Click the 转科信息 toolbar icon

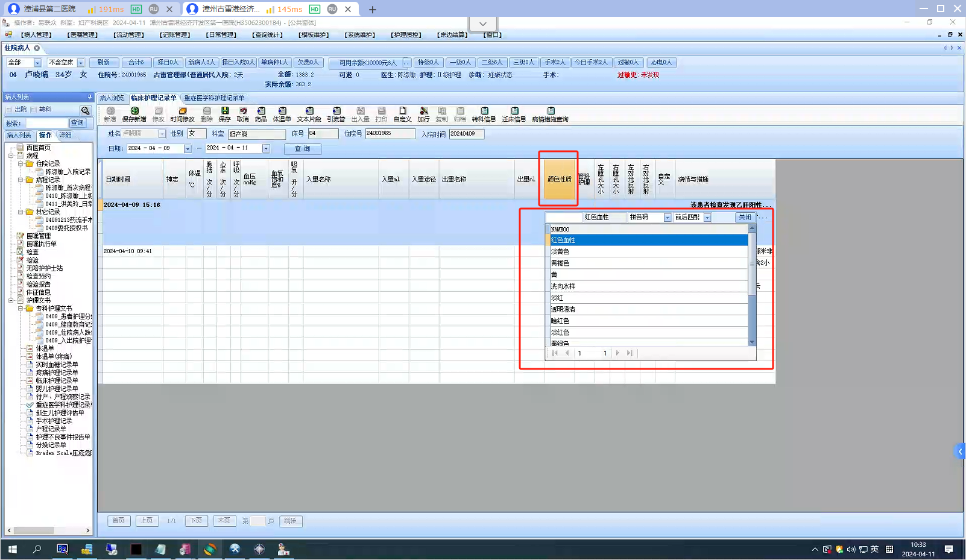click(484, 112)
